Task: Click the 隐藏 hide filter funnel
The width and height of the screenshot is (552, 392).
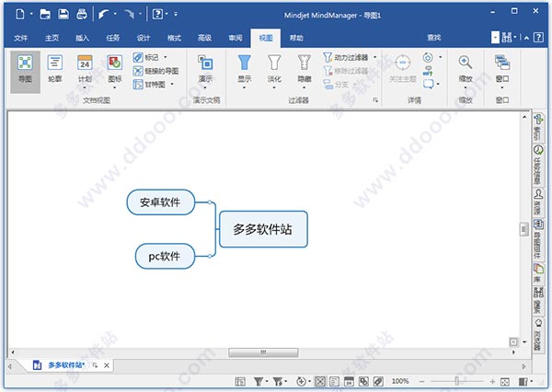Action: (305, 71)
